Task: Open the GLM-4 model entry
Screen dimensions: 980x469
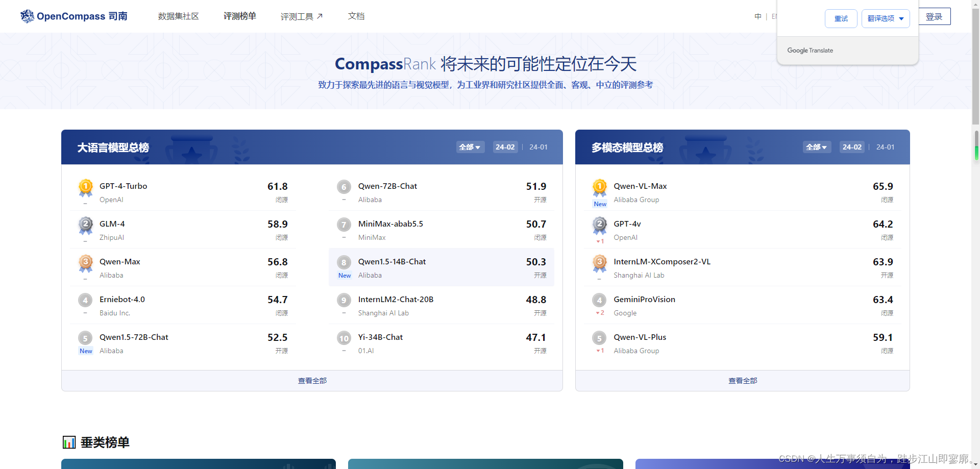Action: click(x=183, y=230)
